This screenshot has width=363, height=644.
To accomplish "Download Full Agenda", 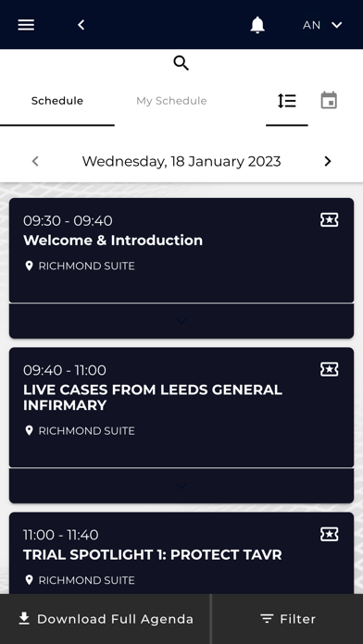I will (x=106, y=619).
